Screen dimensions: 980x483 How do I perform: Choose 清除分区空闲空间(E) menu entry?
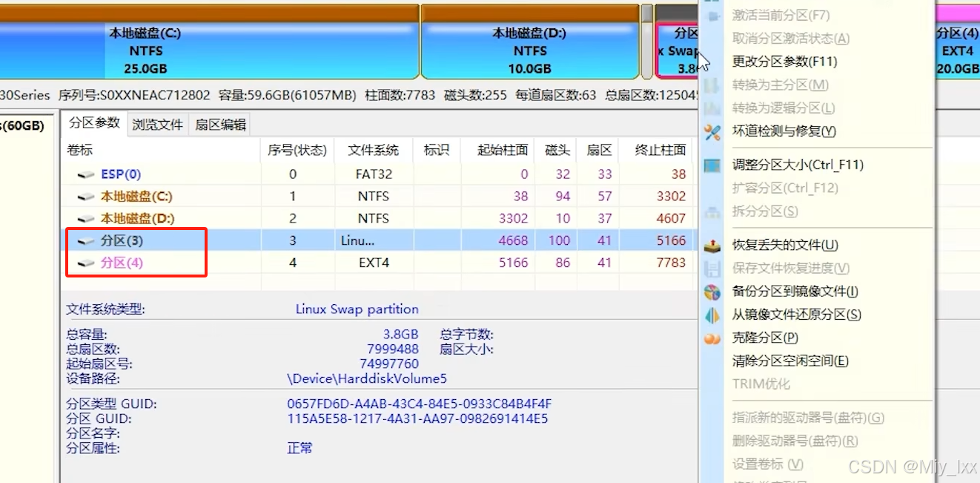[x=790, y=361]
